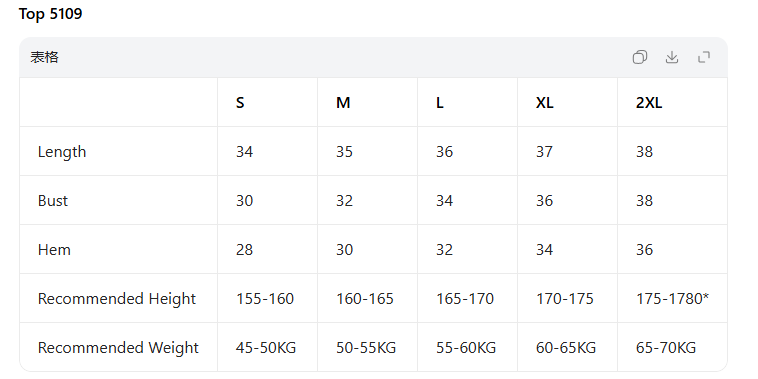Screen dimensions: 758x379
Task: Click the M size column header
Action: [343, 103]
